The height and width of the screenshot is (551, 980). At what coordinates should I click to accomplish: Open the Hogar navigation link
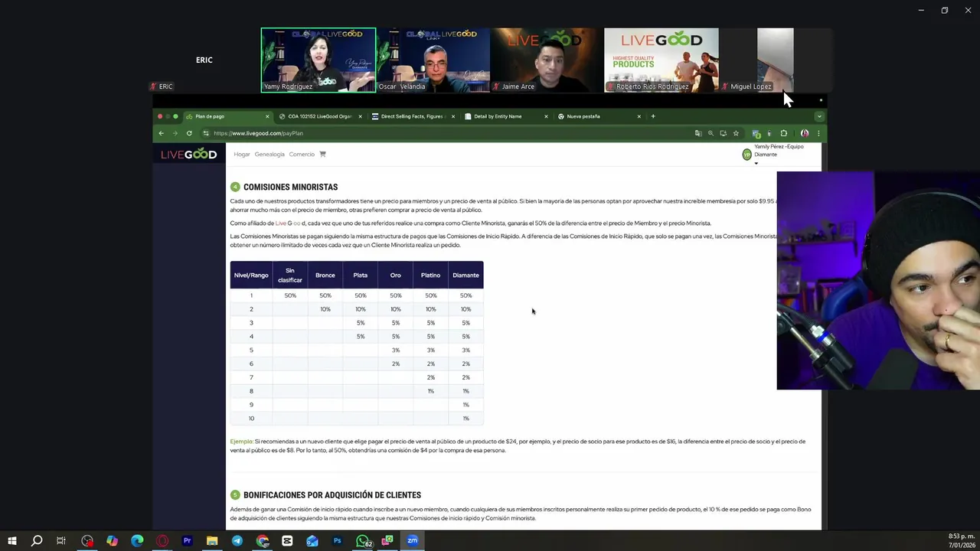click(242, 155)
